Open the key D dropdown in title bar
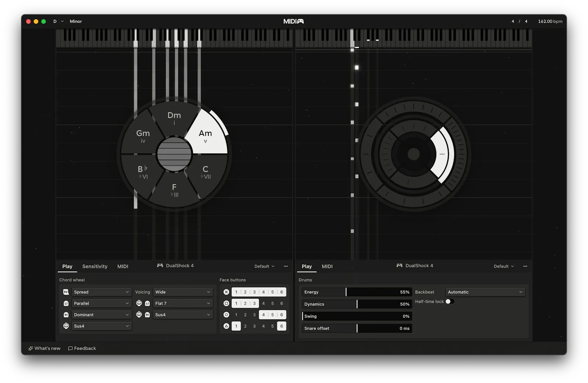The image size is (588, 383). [58, 21]
